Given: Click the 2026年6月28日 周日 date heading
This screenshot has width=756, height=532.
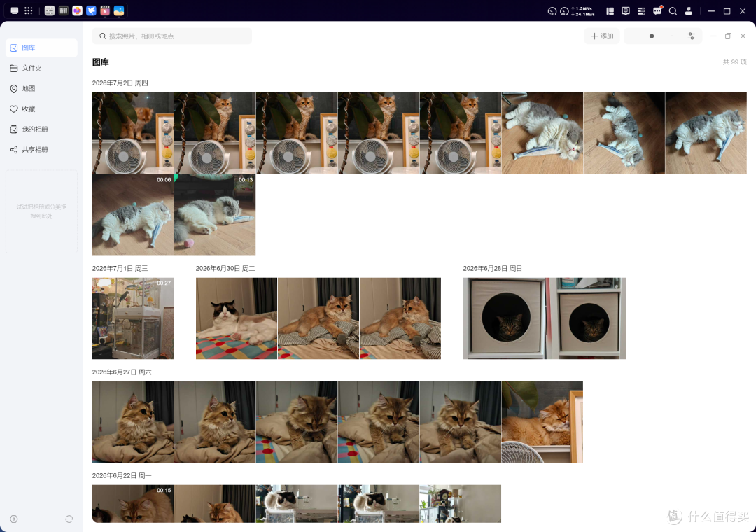Looking at the screenshot, I should tap(492, 268).
